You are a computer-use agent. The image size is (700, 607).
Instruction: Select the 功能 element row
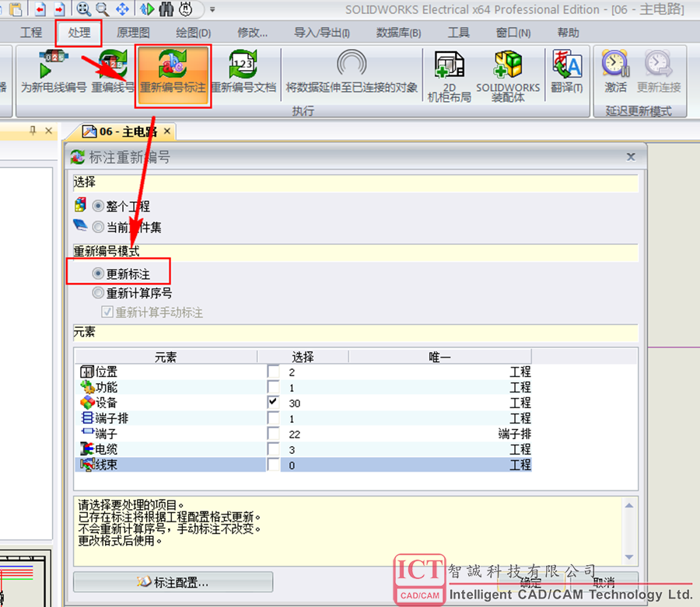click(303, 387)
